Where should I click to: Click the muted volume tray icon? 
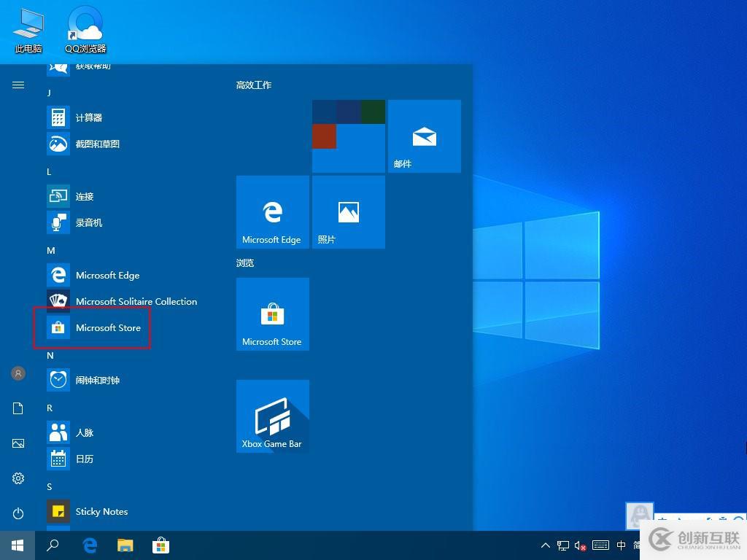tap(580, 545)
